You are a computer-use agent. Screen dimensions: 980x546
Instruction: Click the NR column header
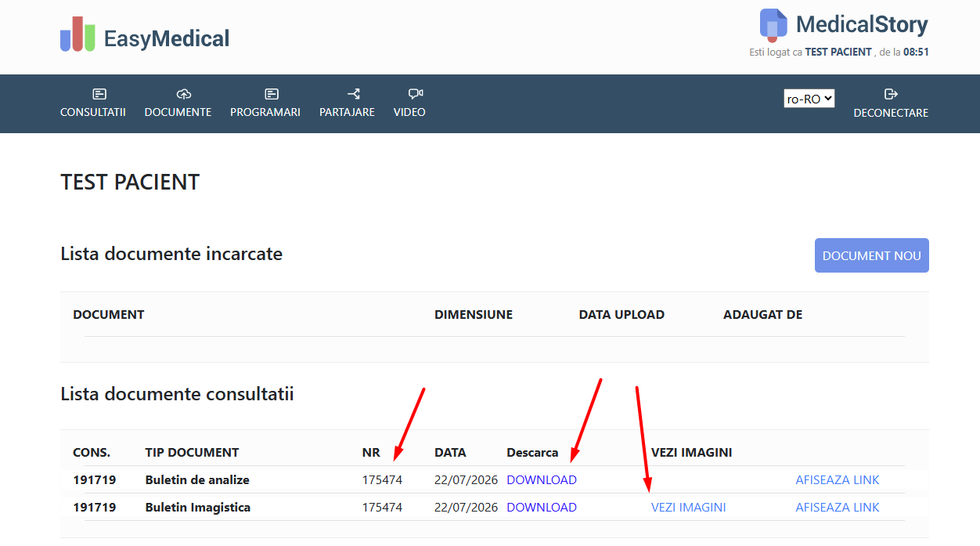[x=371, y=453]
